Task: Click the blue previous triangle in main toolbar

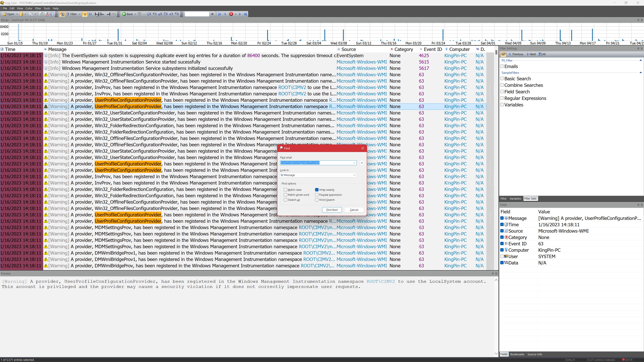Action: coord(225,14)
